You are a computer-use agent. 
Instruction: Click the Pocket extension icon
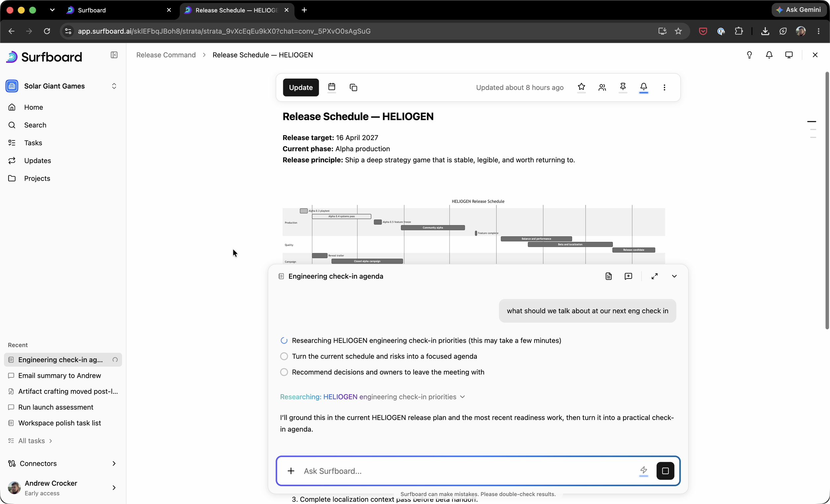[x=703, y=31]
